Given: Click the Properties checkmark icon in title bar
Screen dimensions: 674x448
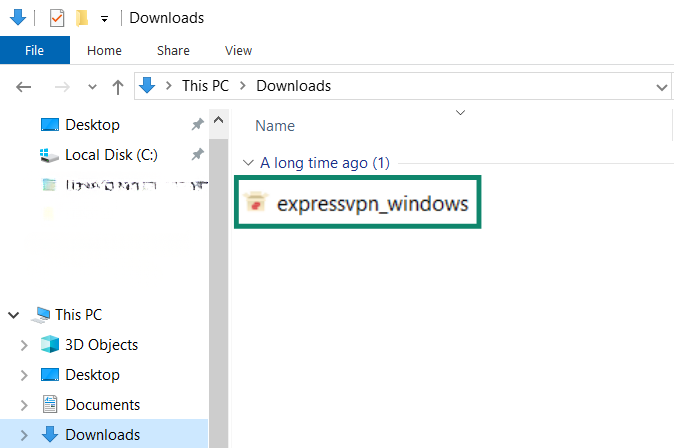Looking at the screenshot, I should click(x=57, y=18).
